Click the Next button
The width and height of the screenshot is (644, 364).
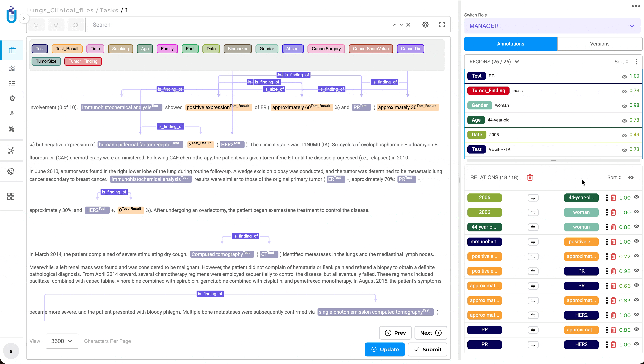[x=431, y=333]
